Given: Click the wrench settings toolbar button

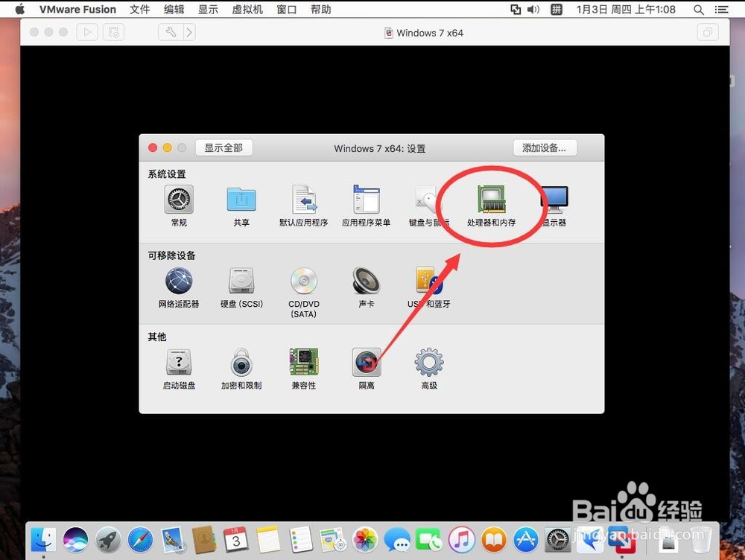Looking at the screenshot, I should click(x=171, y=32).
